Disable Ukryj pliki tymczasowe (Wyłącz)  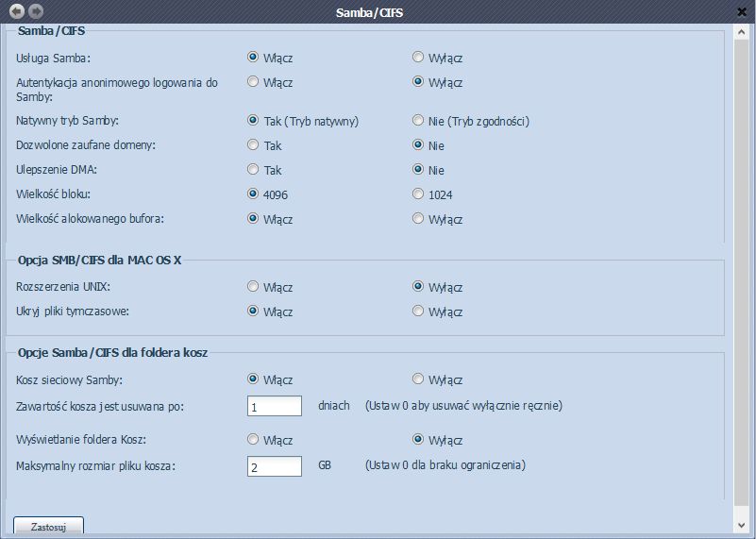click(x=418, y=311)
